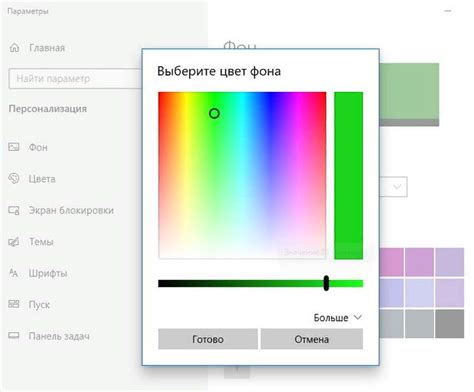The height and width of the screenshot is (392, 474).
Task: Expand the Больше options chevron
Action: [x=357, y=317]
